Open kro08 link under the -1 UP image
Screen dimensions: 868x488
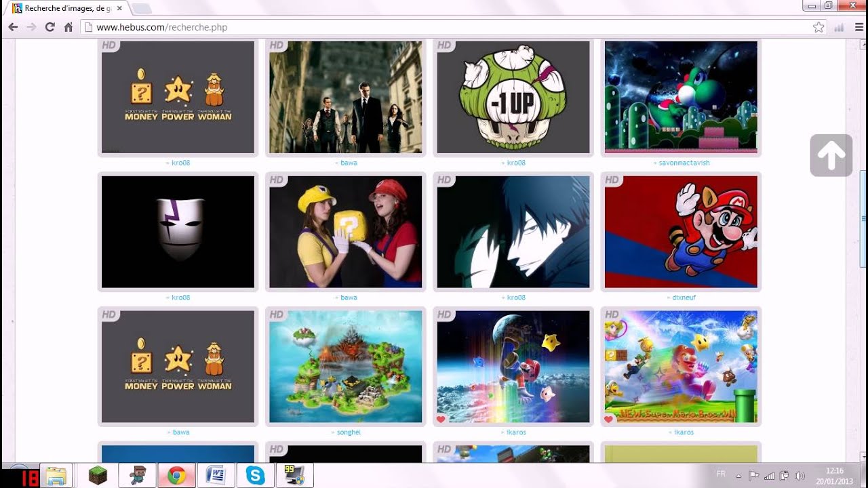click(516, 163)
